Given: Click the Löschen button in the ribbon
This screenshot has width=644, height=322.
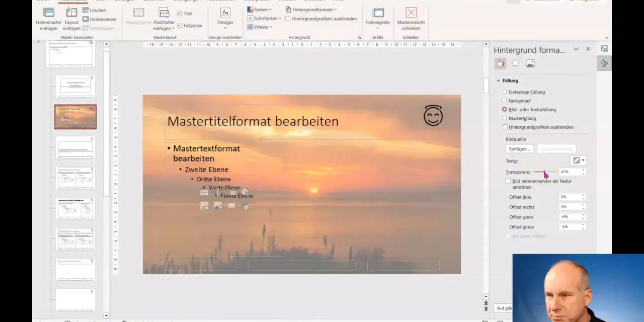Looking at the screenshot, I should (x=94, y=10).
